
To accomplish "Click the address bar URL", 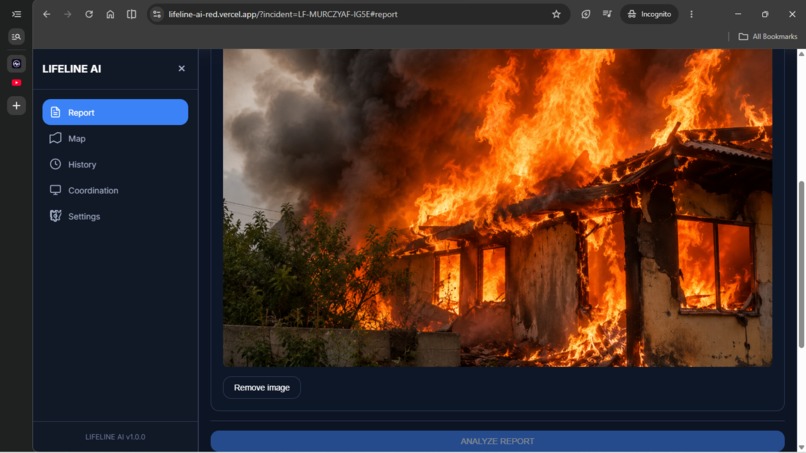I will point(283,14).
